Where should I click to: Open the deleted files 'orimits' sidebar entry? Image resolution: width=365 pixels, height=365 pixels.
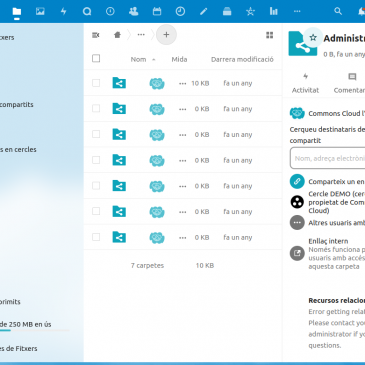point(10,302)
